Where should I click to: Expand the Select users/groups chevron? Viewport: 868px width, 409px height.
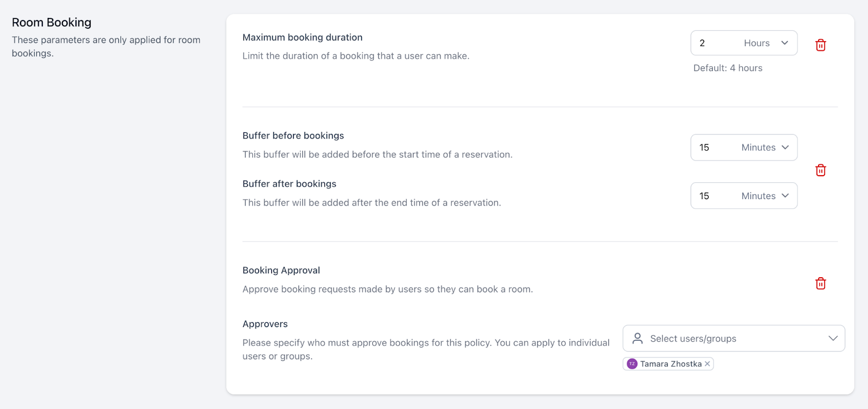[x=833, y=338]
